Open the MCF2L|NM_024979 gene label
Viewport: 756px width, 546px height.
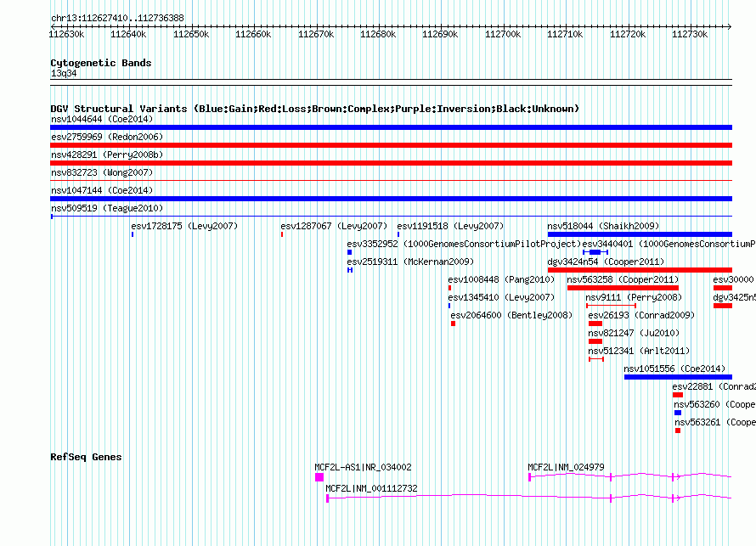pos(566,467)
